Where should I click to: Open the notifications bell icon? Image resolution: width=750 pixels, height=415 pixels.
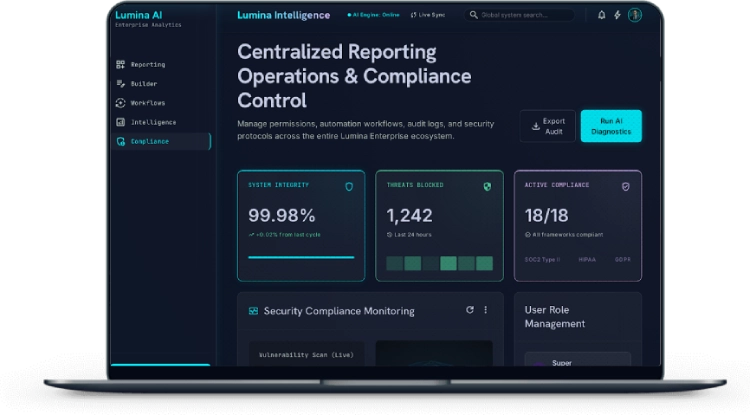coord(601,15)
